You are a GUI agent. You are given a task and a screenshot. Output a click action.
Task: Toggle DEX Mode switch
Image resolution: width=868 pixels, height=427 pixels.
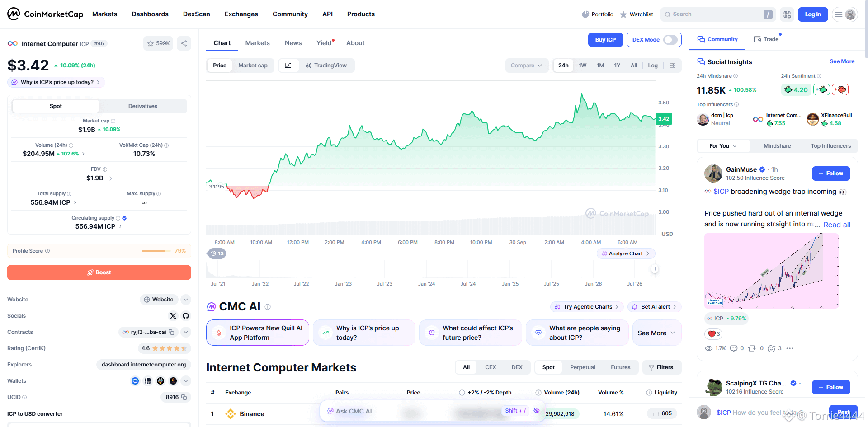[x=670, y=40]
